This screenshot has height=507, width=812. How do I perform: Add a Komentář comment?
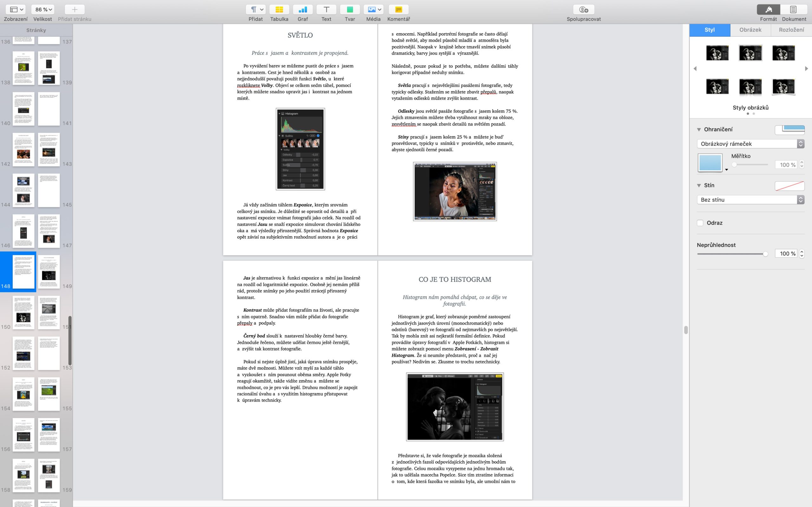click(x=398, y=10)
